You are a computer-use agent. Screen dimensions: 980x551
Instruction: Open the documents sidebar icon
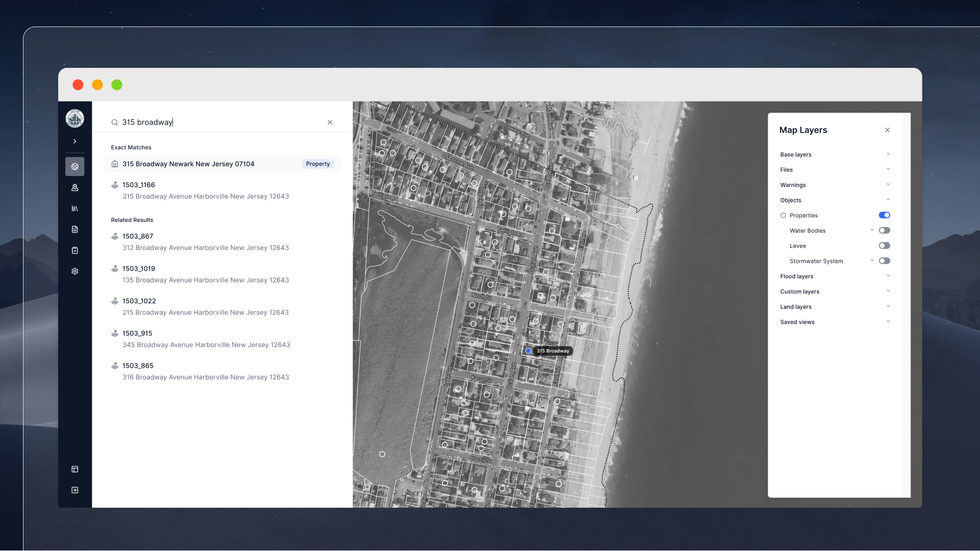tap(75, 230)
